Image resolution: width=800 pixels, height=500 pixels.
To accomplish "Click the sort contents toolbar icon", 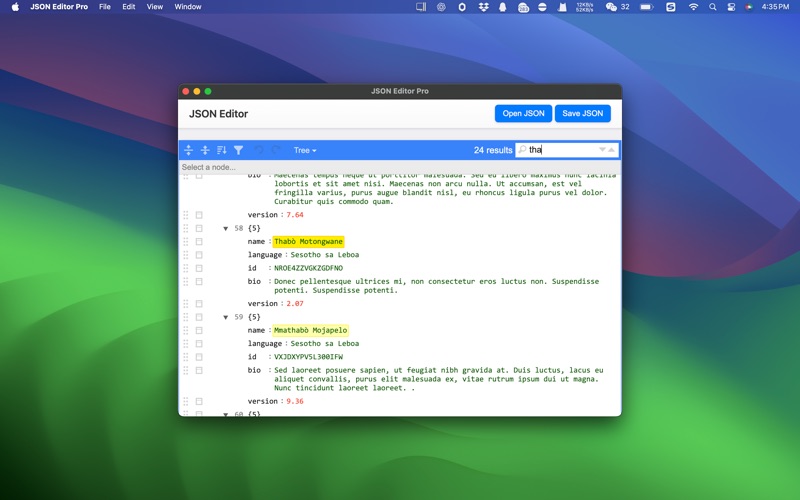I will [x=222, y=150].
